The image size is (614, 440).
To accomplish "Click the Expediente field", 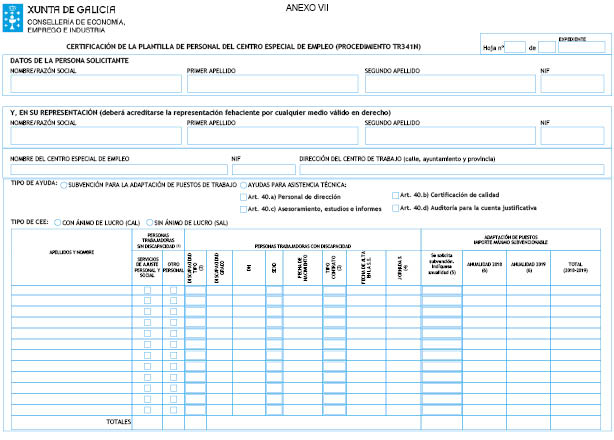I will point(571,46).
